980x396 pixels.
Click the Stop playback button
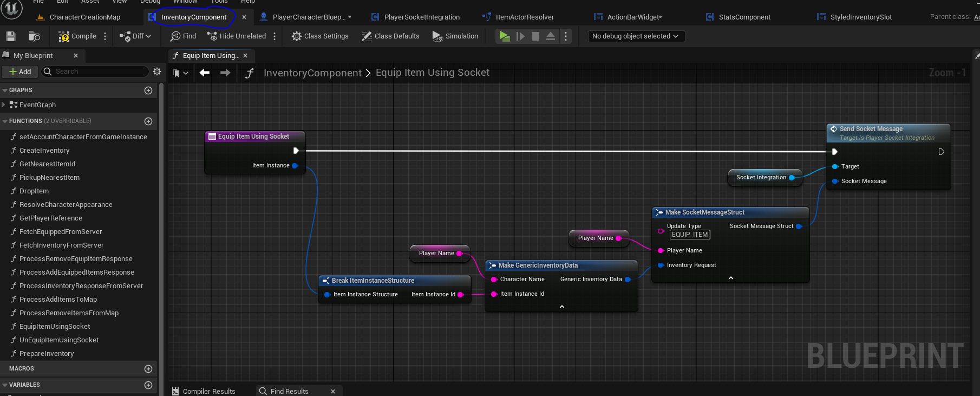pyautogui.click(x=535, y=36)
